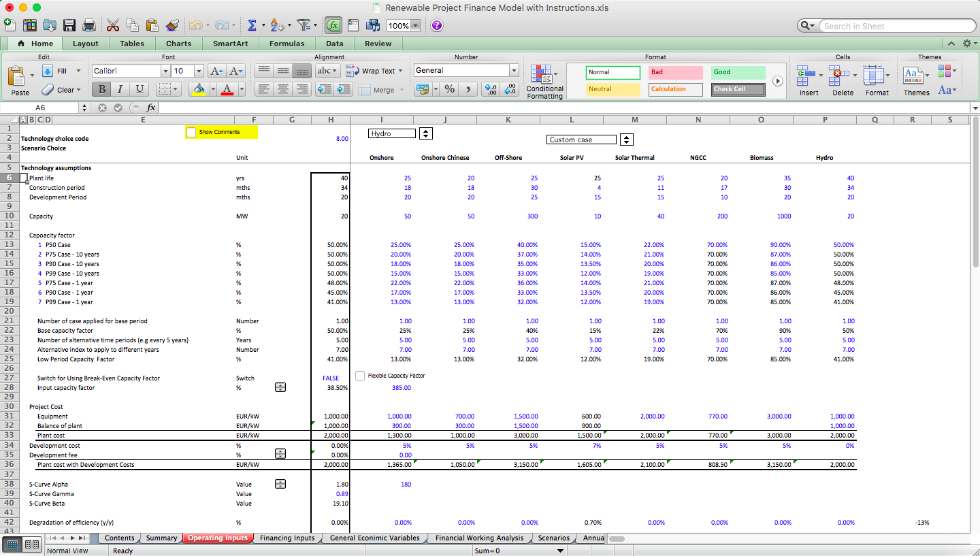Open Conditional Formatting
980x556 pixels.
544,82
